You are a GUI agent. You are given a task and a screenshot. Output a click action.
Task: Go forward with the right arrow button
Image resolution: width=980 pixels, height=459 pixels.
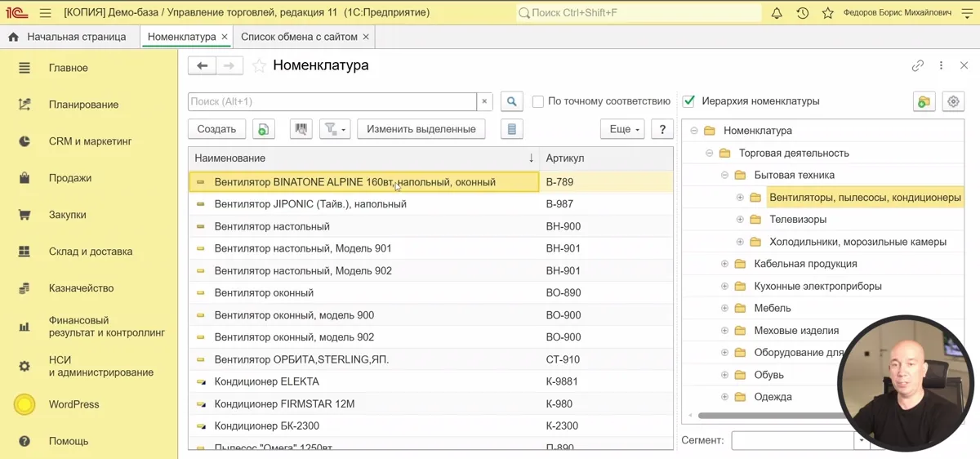click(229, 65)
